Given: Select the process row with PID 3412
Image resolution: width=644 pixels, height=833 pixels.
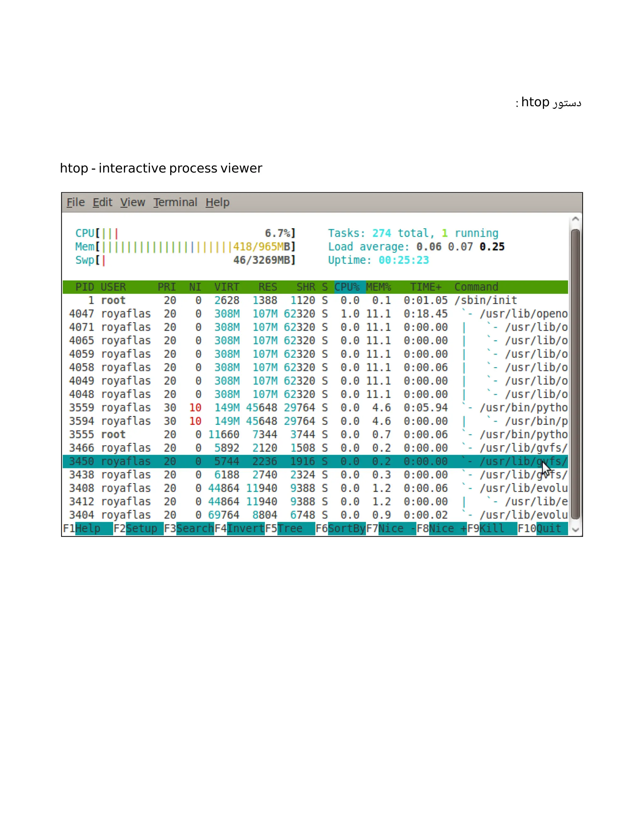Looking at the screenshot, I should pos(315,502).
